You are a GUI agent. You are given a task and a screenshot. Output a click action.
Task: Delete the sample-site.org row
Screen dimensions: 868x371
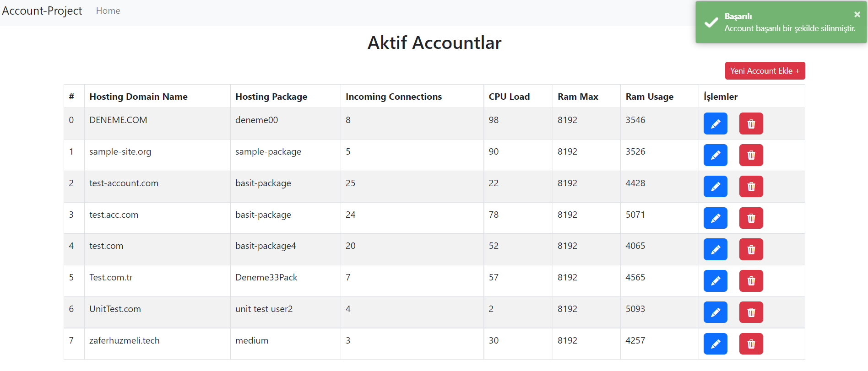(x=751, y=155)
